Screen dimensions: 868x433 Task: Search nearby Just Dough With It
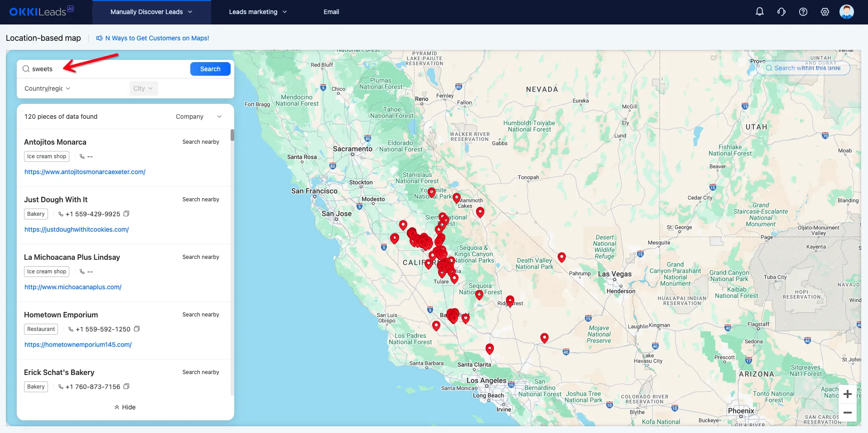click(201, 199)
